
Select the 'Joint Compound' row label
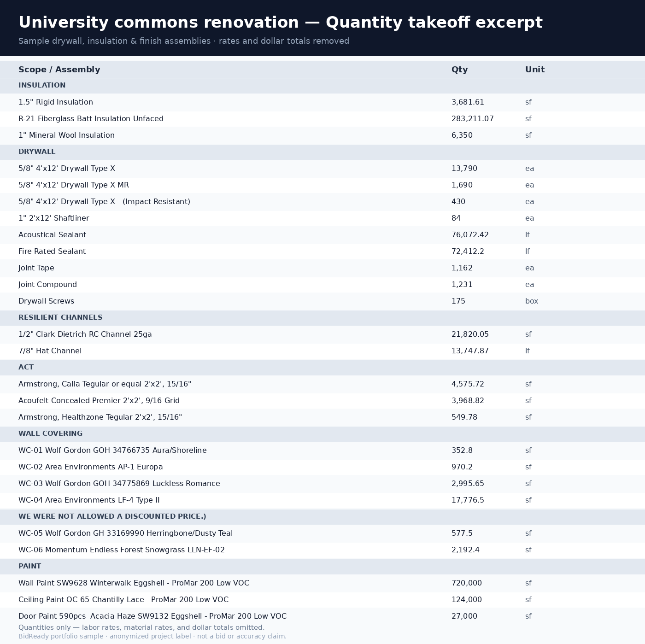click(47, 285)
